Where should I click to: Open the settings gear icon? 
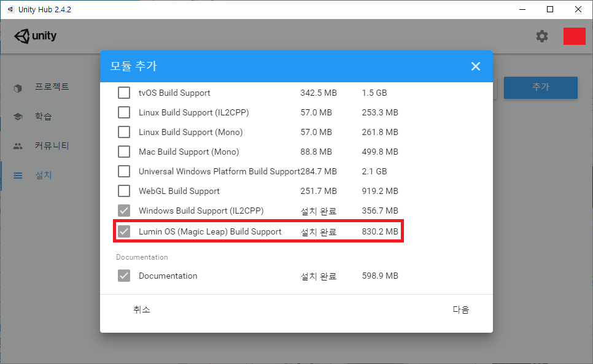[542, 36]
